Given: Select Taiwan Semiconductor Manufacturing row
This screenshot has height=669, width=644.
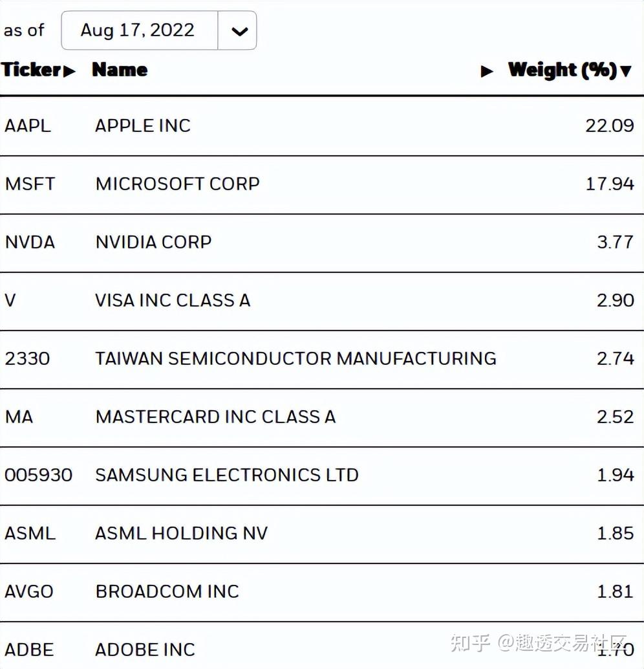Looking at the screenshot, I should click(295, 358).
